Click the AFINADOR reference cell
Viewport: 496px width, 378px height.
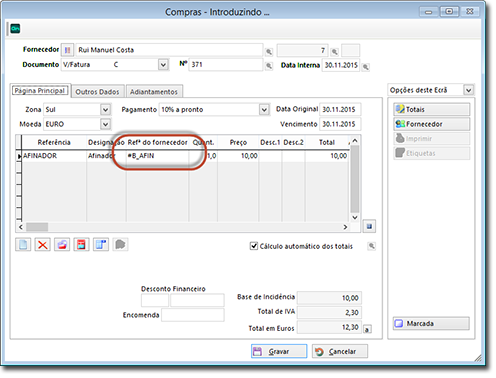[54, 156]
